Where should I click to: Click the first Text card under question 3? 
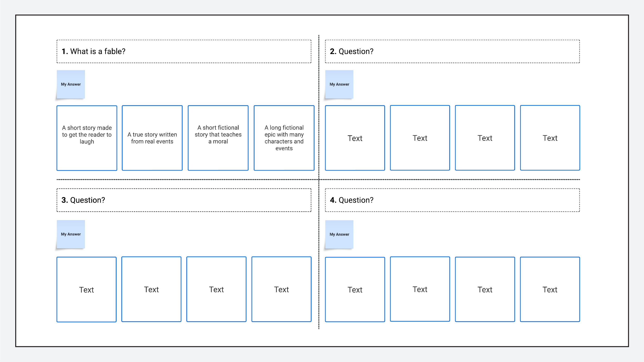tap(87, 289)
